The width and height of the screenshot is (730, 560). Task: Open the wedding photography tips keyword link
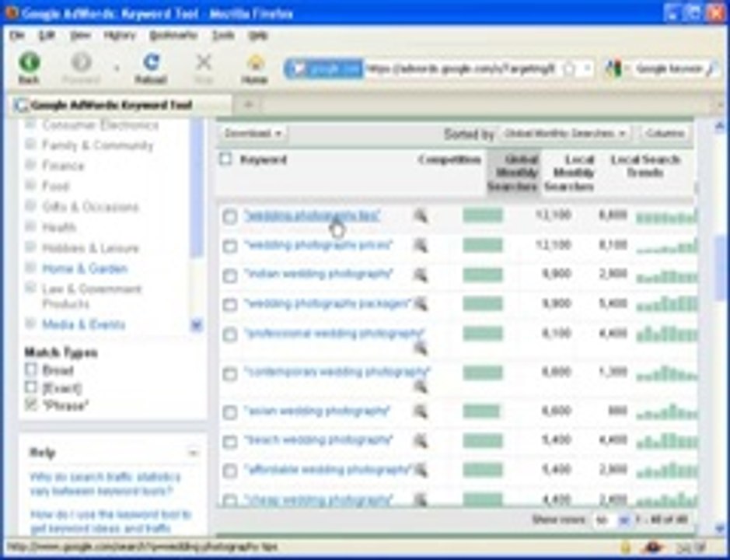point(313,215)
